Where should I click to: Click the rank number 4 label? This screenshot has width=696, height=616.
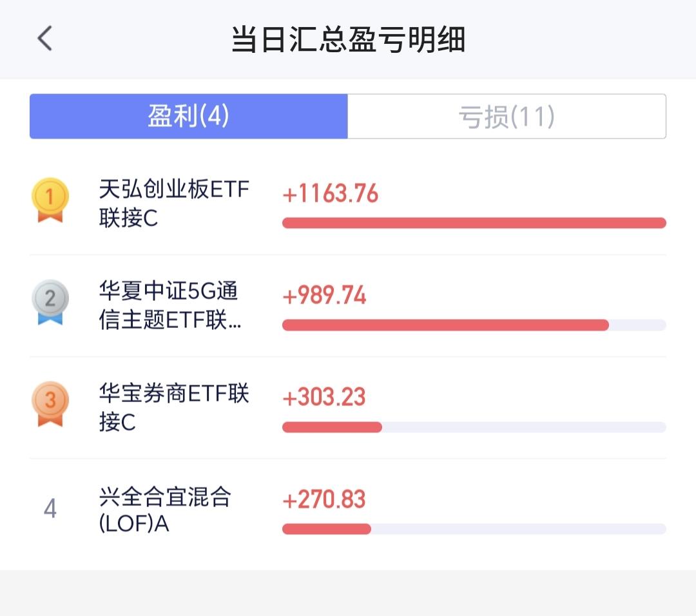tap(50, 509)
